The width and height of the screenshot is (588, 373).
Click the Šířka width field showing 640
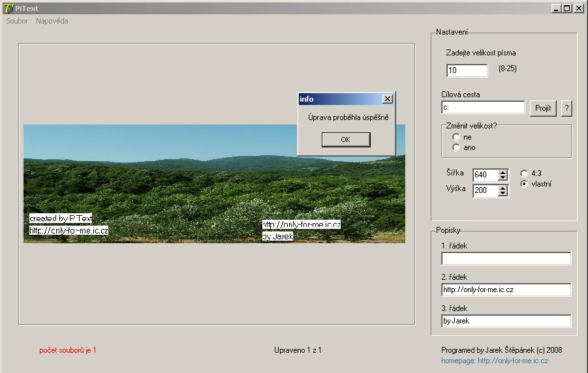coord(486,175)
